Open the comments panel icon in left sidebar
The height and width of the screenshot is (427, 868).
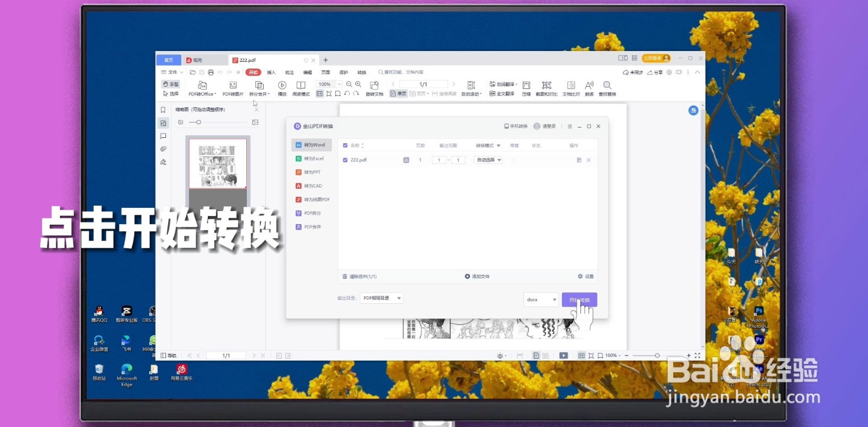coord(163,136)
